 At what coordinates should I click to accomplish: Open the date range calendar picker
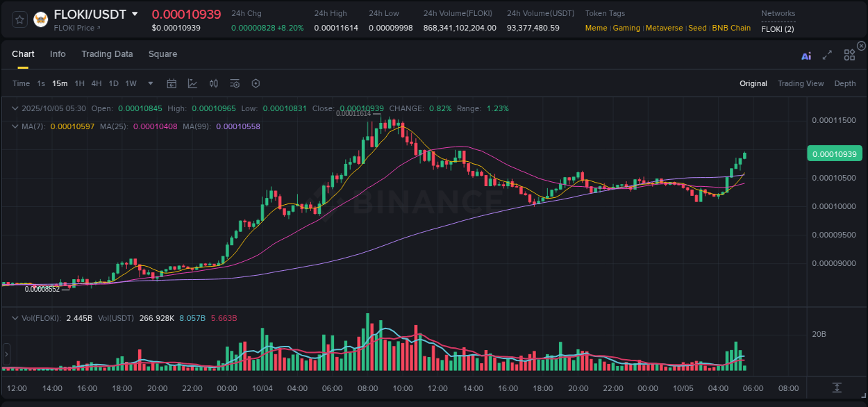(x=172, y=83)
